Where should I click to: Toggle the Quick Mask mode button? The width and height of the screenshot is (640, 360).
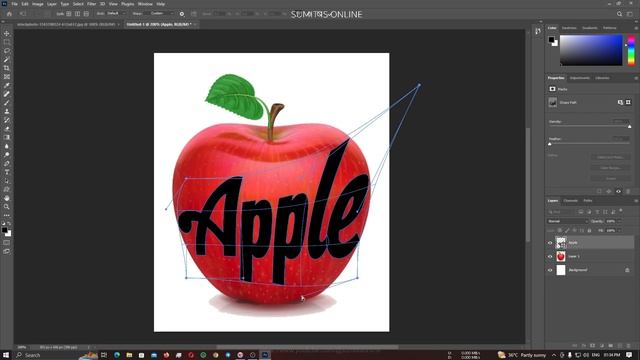pos(7,242)
